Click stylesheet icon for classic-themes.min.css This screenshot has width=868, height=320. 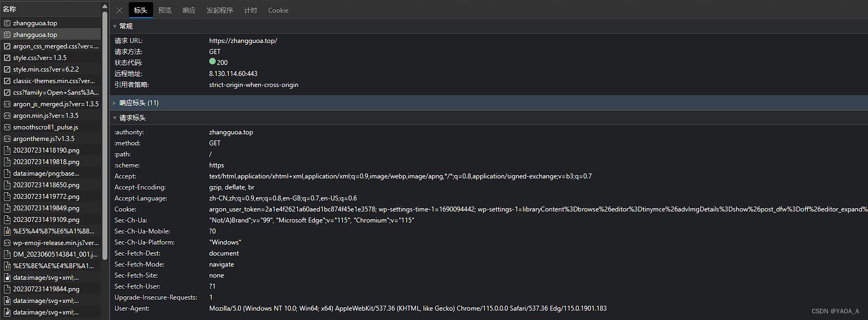(7, 81)
